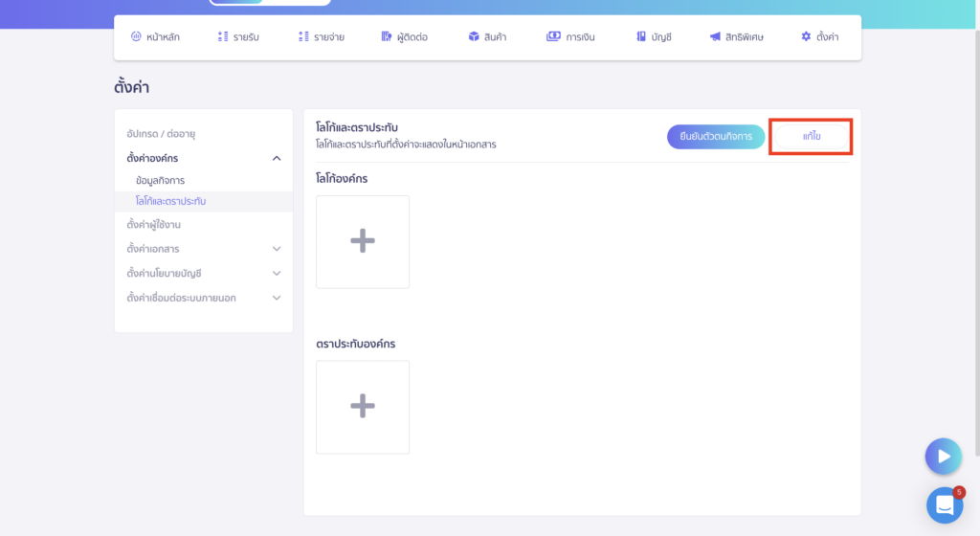Click the ผู้ติดต่อ contacts icon

coord(387,37)
